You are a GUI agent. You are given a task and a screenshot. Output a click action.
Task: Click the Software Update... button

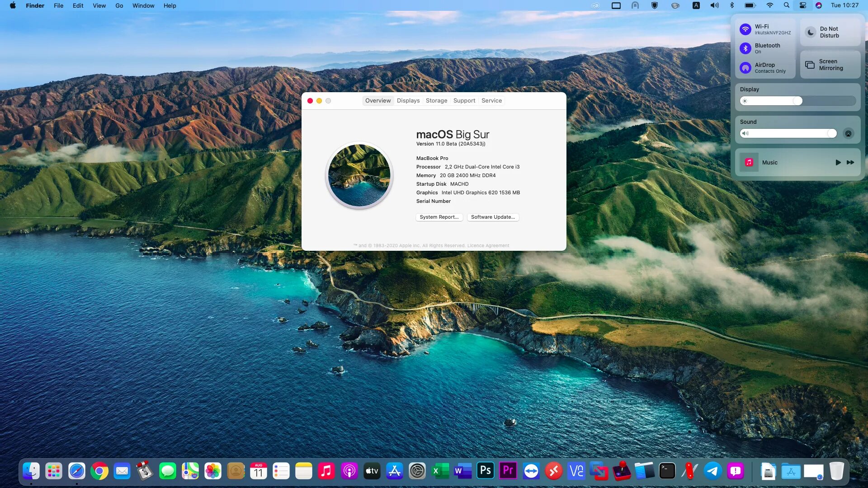(493, 217)
